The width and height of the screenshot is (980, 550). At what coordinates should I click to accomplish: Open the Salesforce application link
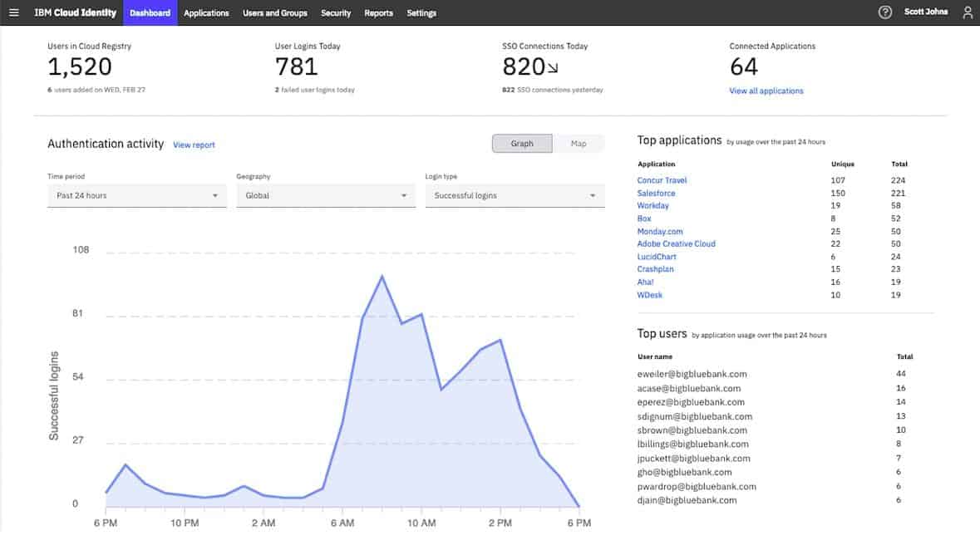(657, 193)
